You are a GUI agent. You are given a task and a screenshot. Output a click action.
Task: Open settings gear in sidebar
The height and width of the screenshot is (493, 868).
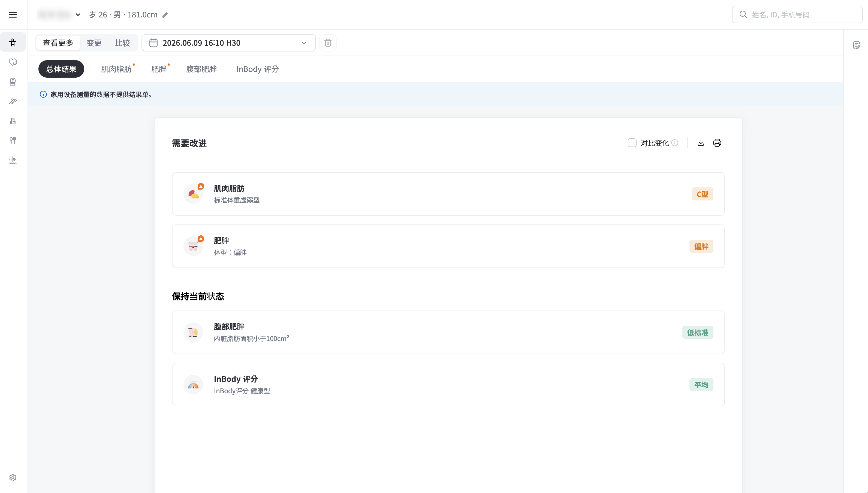pos(13,478)
